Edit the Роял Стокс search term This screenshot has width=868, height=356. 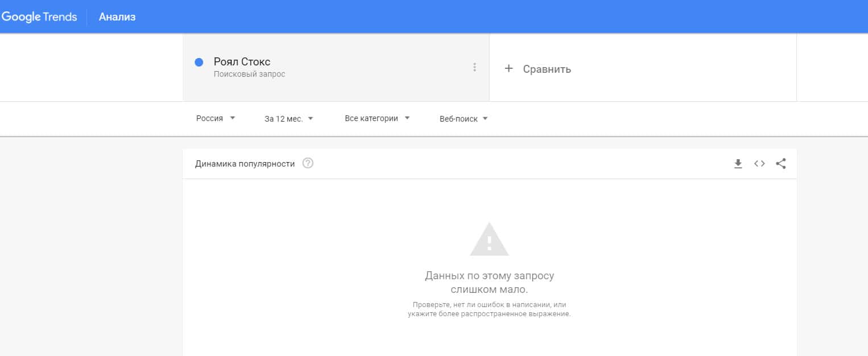click(242, 61)
